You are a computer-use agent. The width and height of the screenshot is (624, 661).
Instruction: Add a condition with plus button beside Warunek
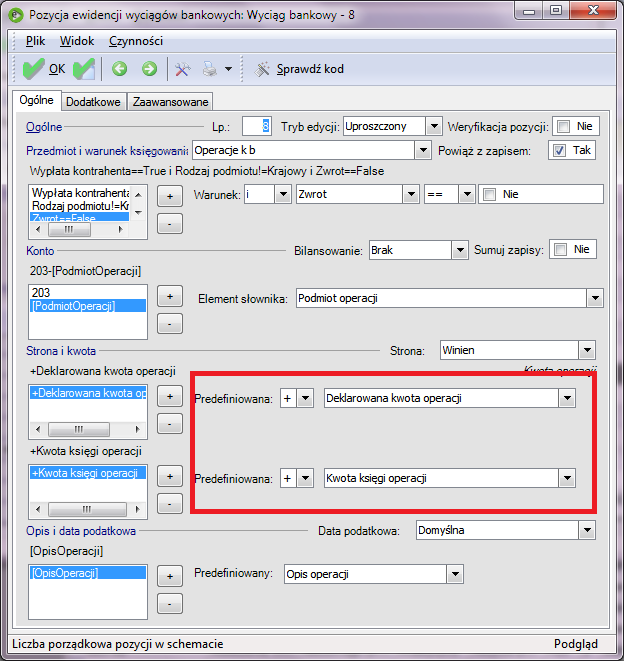[x=170, y=196]
